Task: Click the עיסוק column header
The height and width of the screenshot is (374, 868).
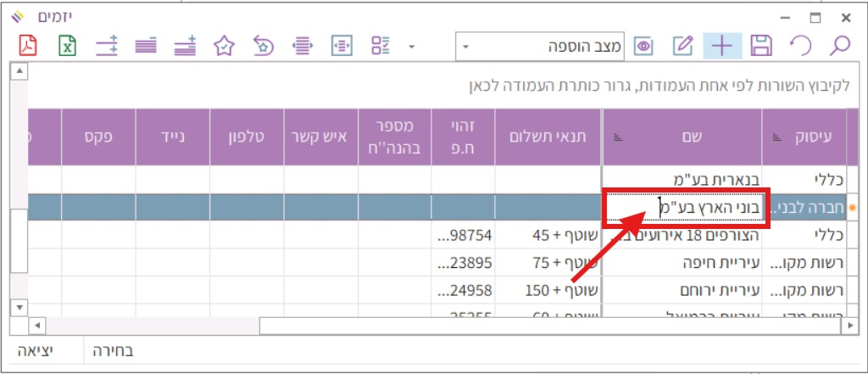Action: tap(809, 137)
